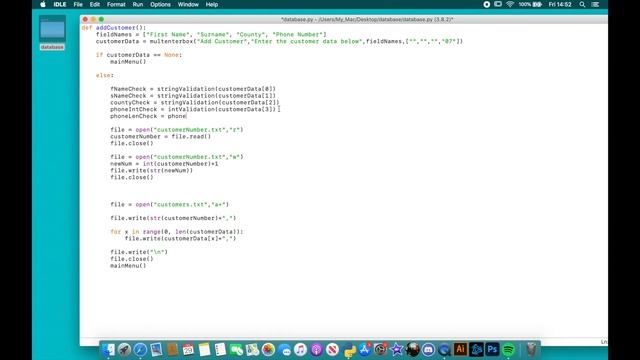Open the App Store icon in dock
Viewport: 640px width, 360px height.
tap(364, 349)
